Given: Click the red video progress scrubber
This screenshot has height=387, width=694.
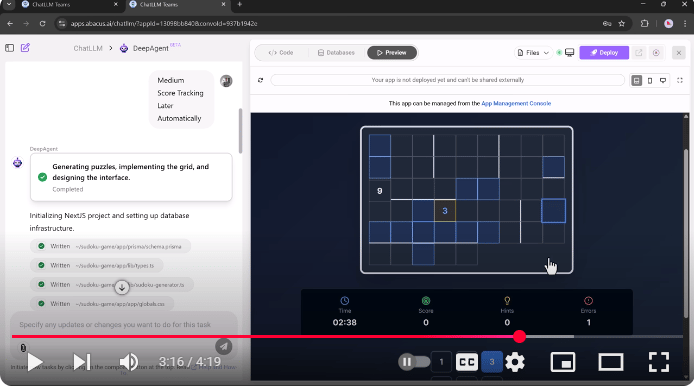Looking at the screenshot, I should tap(520, 337).
